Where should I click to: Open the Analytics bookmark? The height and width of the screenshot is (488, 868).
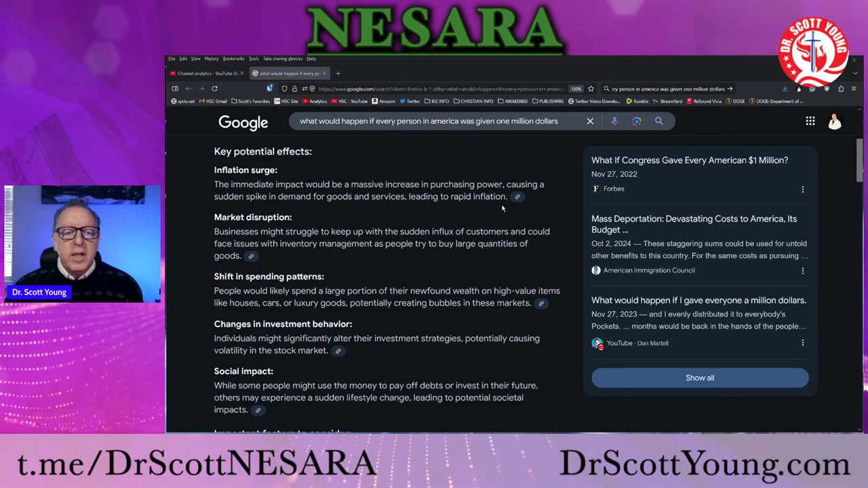(x=315, y=101)
